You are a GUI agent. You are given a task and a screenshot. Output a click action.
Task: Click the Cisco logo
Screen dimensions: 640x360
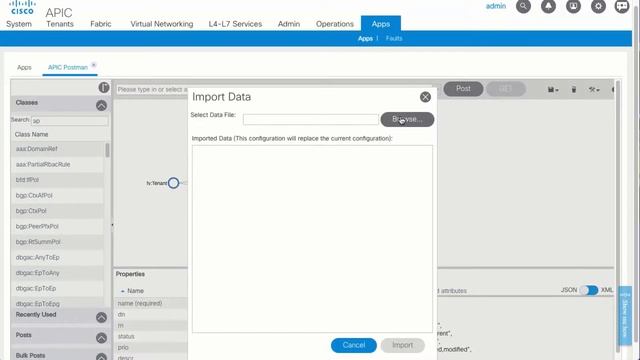[22, 8]
